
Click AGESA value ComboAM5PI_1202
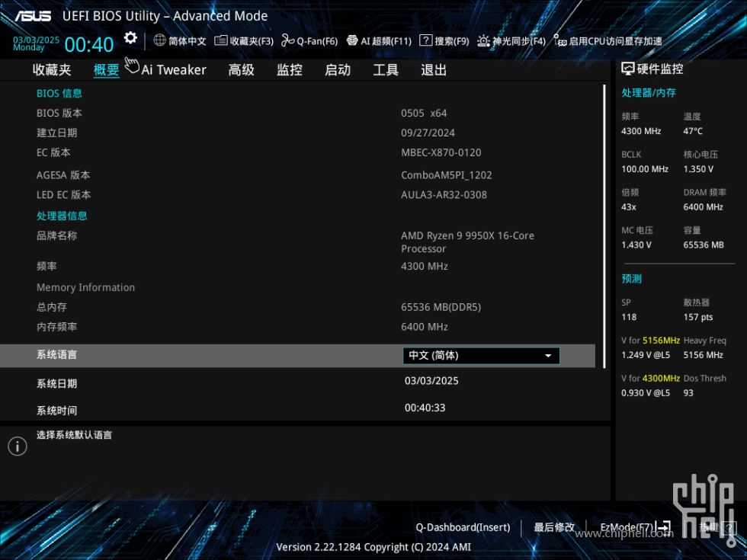click(x=447, y=175)
